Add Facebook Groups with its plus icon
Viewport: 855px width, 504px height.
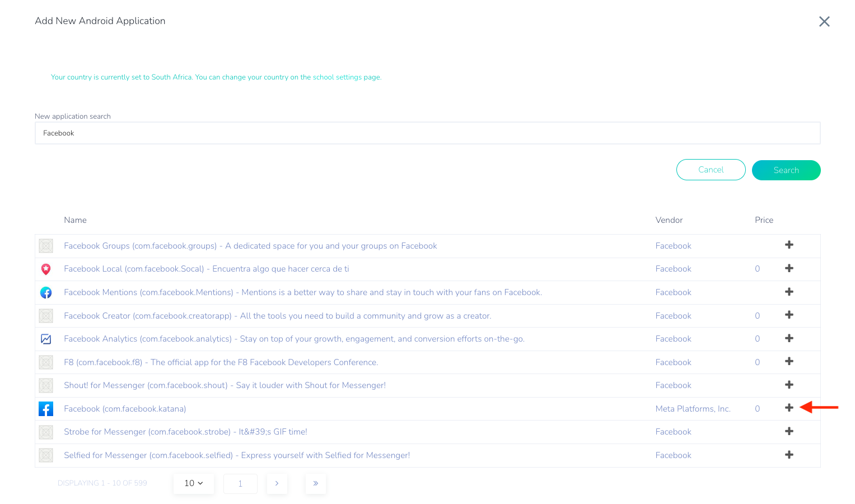pos(789,245)
